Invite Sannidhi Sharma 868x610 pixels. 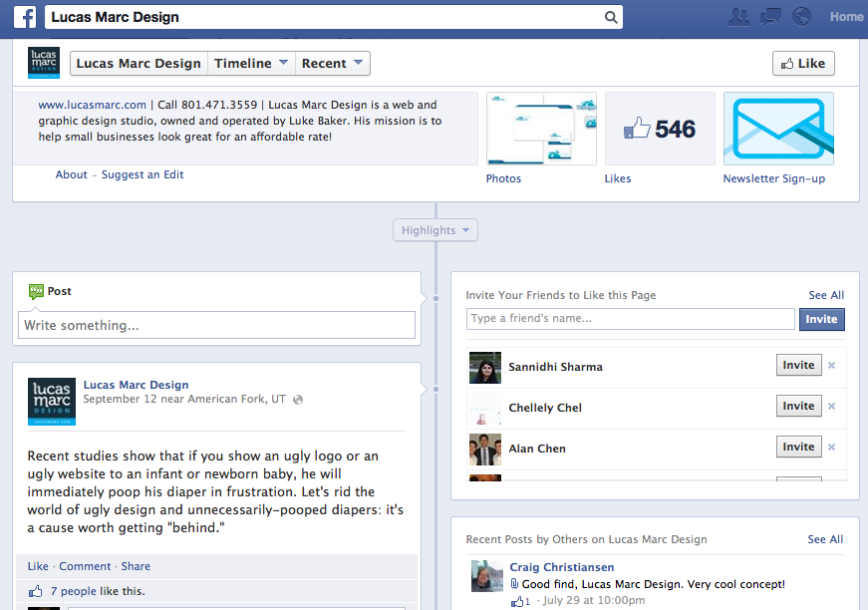pos(799,366)
